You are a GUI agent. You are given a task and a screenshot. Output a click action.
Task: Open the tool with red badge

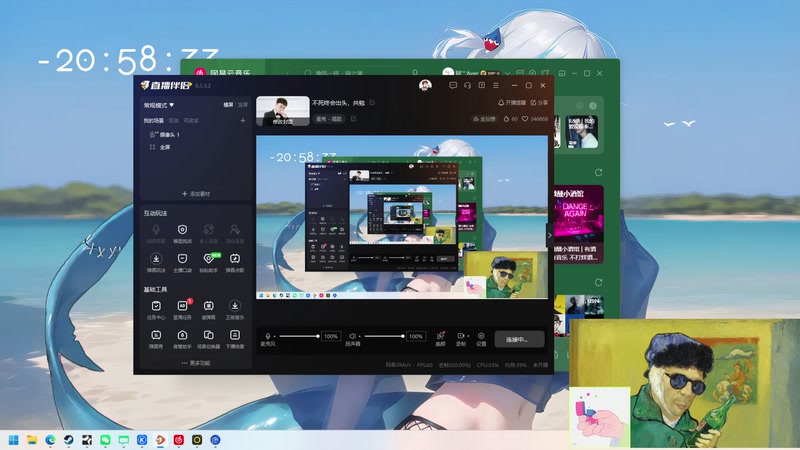pos(182,309)
